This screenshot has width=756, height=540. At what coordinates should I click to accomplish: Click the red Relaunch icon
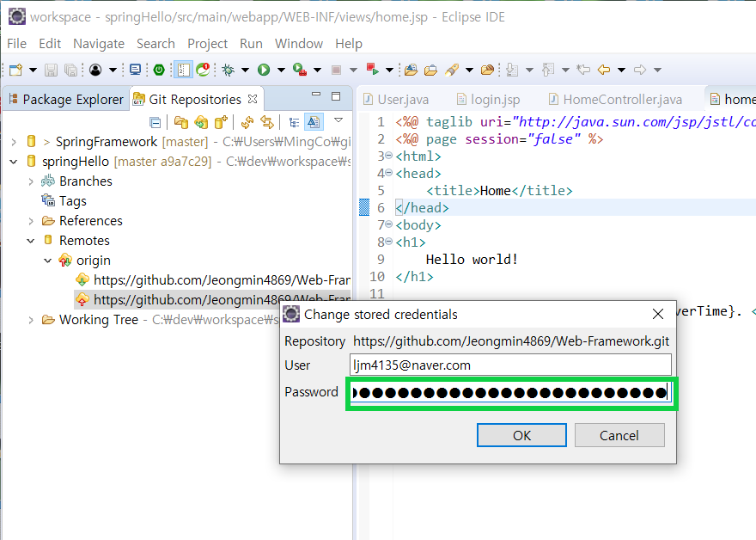point(372,69)
